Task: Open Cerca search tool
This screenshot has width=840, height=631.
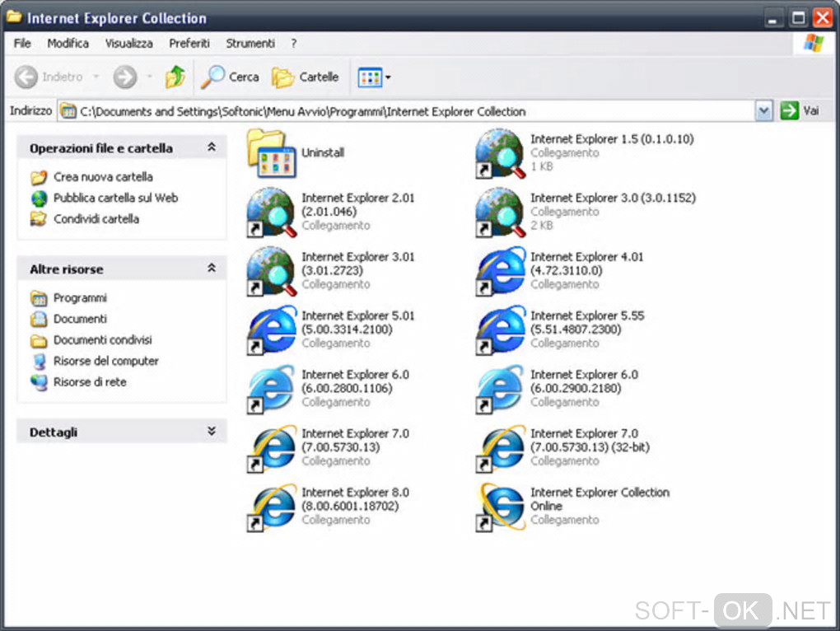Action: [230, 77]
